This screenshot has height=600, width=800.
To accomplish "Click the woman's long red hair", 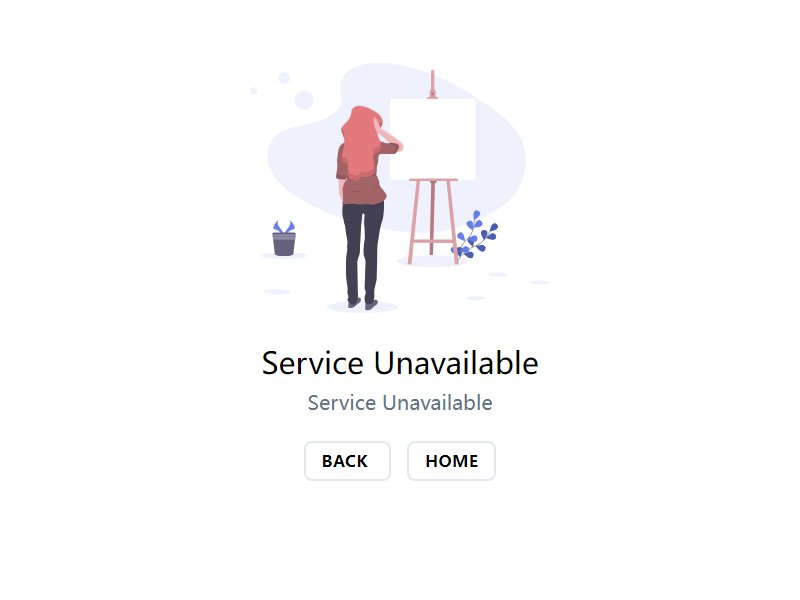I will [x=360, y=143].
